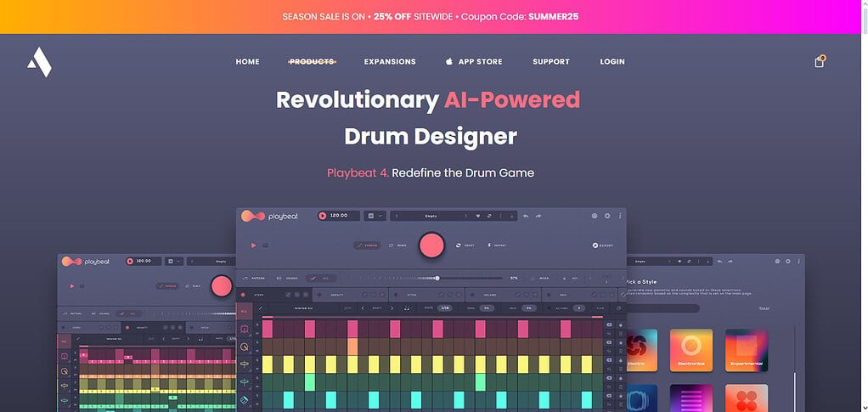Switch to the PITCH tab in center window
Screen dimensions: 868x412
click(427, 295)
